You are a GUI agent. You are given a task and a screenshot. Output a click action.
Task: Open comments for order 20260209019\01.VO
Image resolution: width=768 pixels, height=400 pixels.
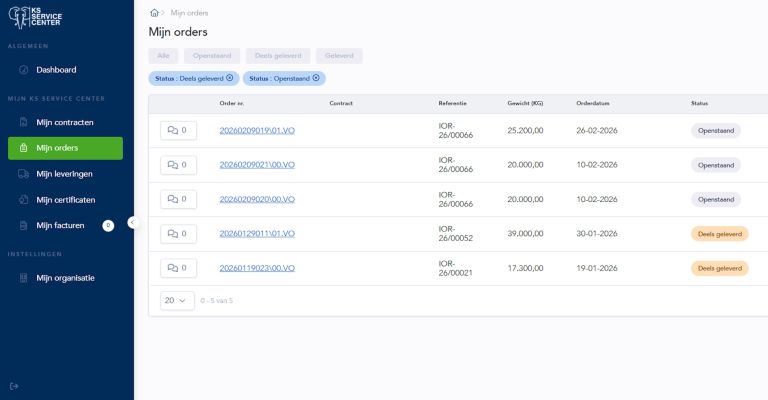tap(178, 131)
